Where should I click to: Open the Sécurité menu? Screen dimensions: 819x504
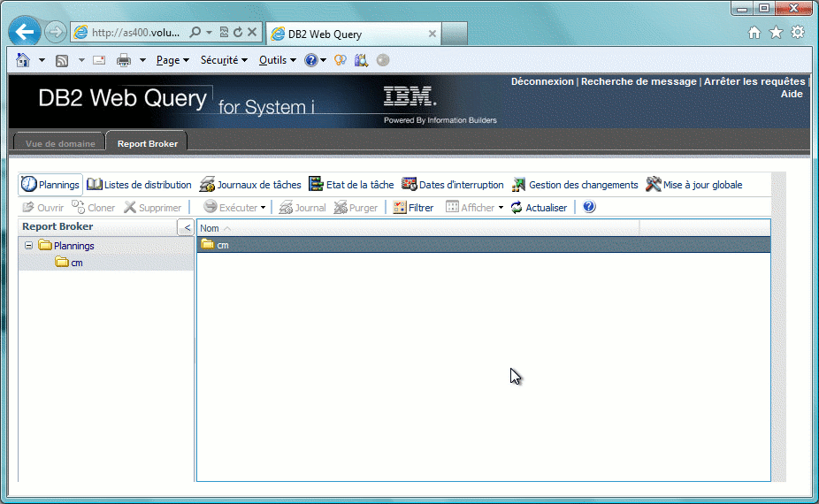pos(224,60)
